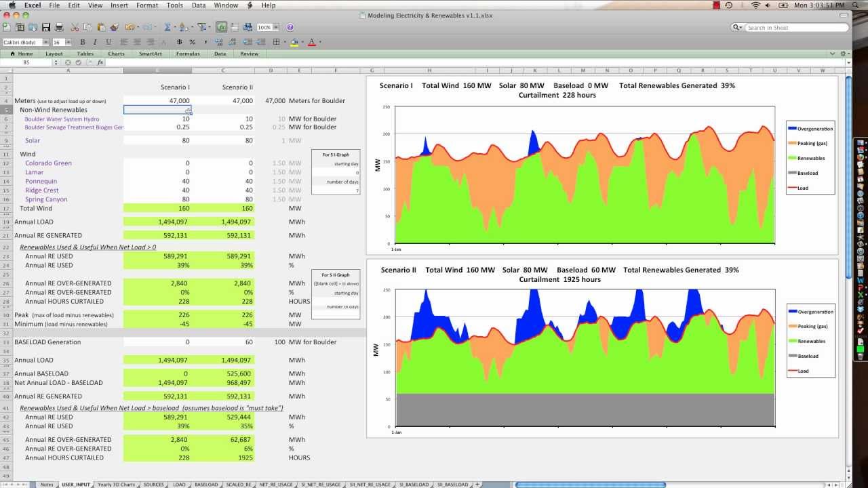Click the horizontal scrollbar thumb
This screenshot has width=868, height=488.
pyautogui.click(x=590, y=485)
